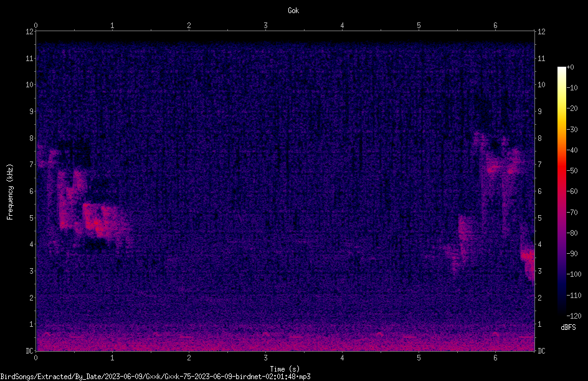Click the "DC" label on the left frequency axis
Viewport: 588px width, 381px height.
pos(29,351)
